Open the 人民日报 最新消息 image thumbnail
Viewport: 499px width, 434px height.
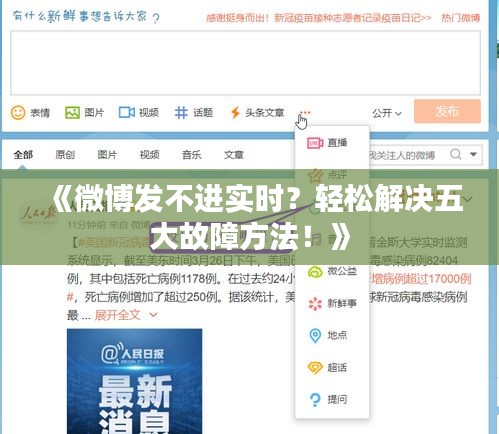[x=134, y=381]
